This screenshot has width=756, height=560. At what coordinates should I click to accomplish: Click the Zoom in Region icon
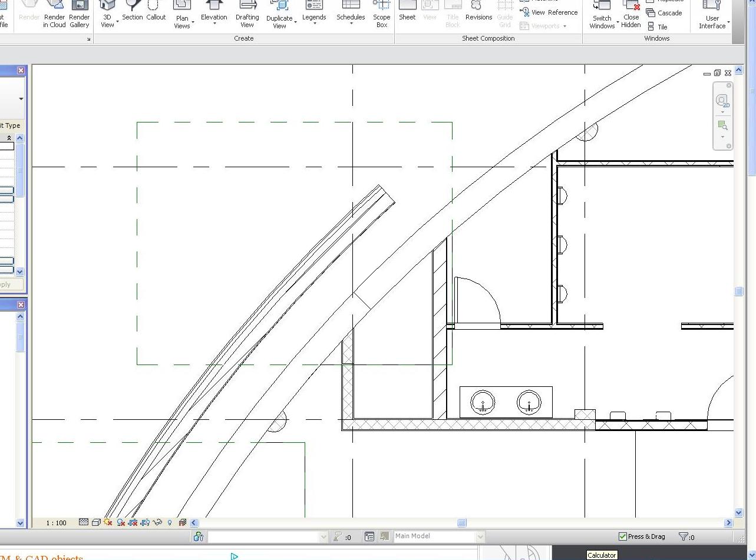click(722, 125)
